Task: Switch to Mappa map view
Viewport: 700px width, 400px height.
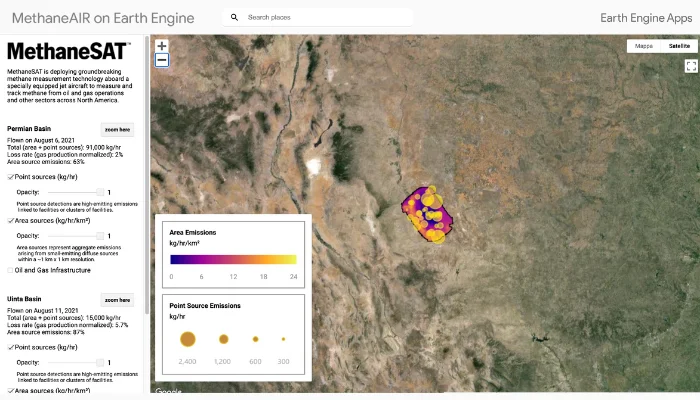Action: point(644,46)
